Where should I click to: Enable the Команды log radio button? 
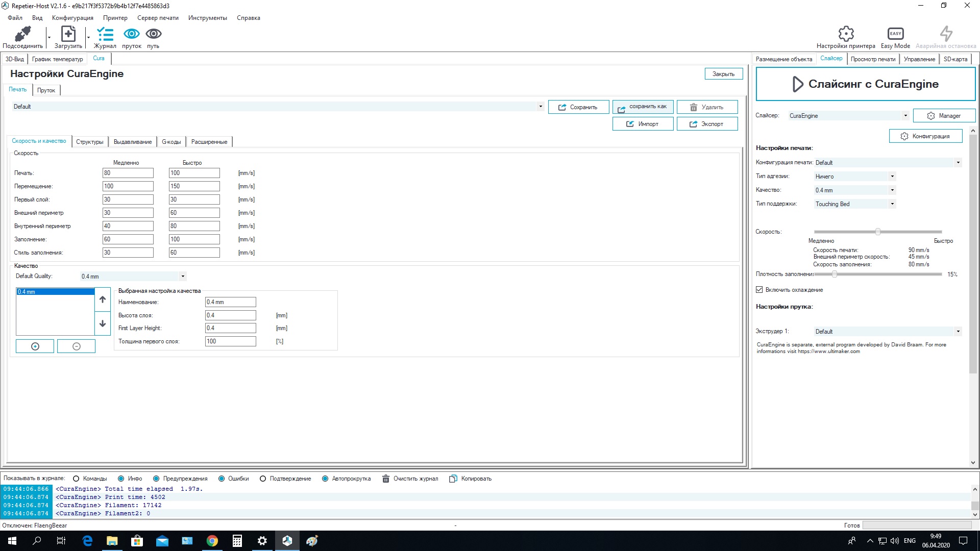tap(76, 479)
